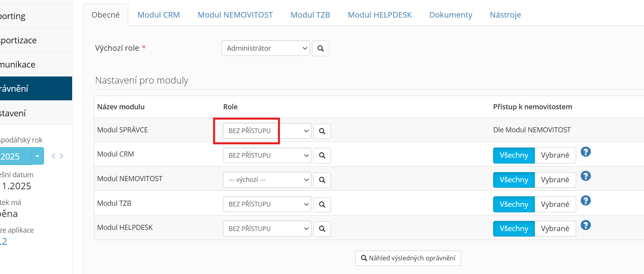Image resolution: width=644 pixels, height=274 pixels.
Task: Select Vybrané for Modul HELPDESK
Action: click(x=555, y=229)
